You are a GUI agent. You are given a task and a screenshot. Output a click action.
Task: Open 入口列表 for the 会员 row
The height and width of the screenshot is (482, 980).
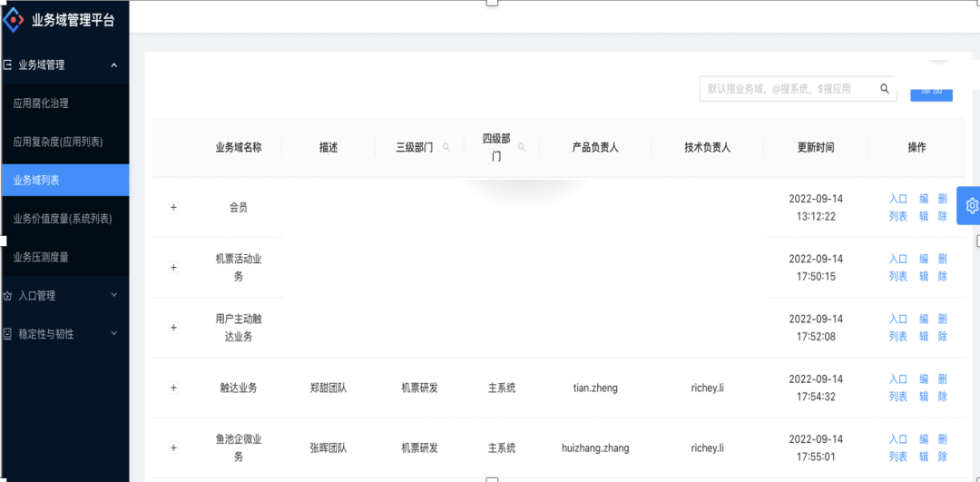898,208
